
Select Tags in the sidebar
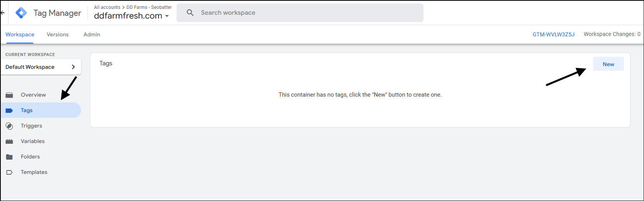point(41,110)
